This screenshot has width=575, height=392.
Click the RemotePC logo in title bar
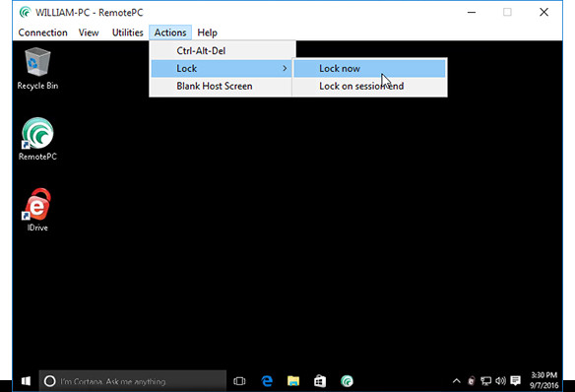(x=25, y=12)
